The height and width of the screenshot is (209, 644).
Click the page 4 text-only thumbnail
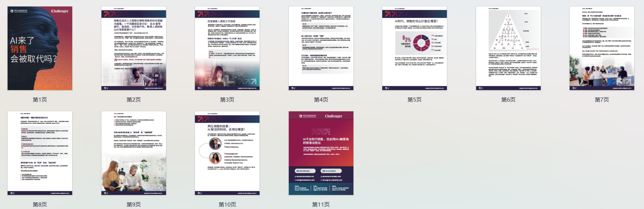321,48
